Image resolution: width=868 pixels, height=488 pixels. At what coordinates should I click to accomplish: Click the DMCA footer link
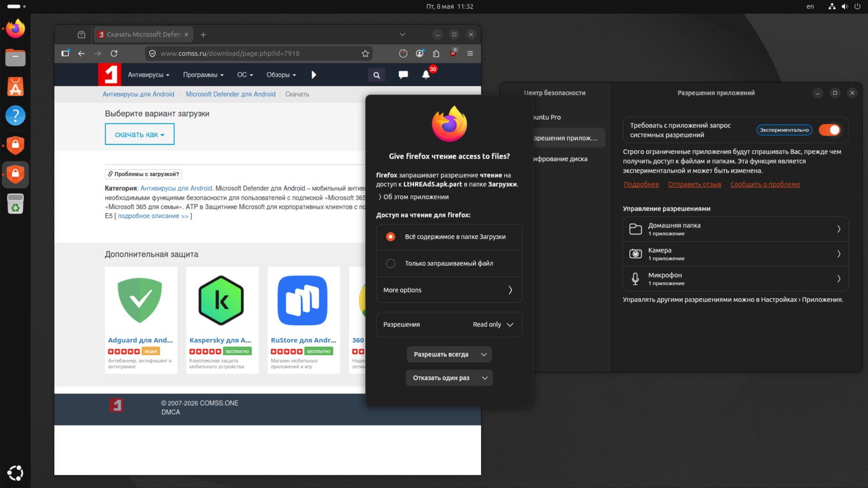click(x=170, y=412)
